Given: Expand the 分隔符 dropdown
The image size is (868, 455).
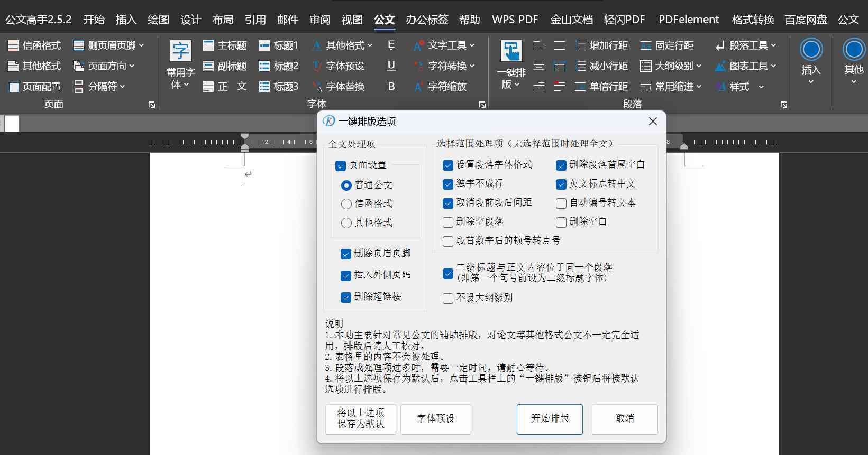Looking at the screenshot, I should point(122,87).
